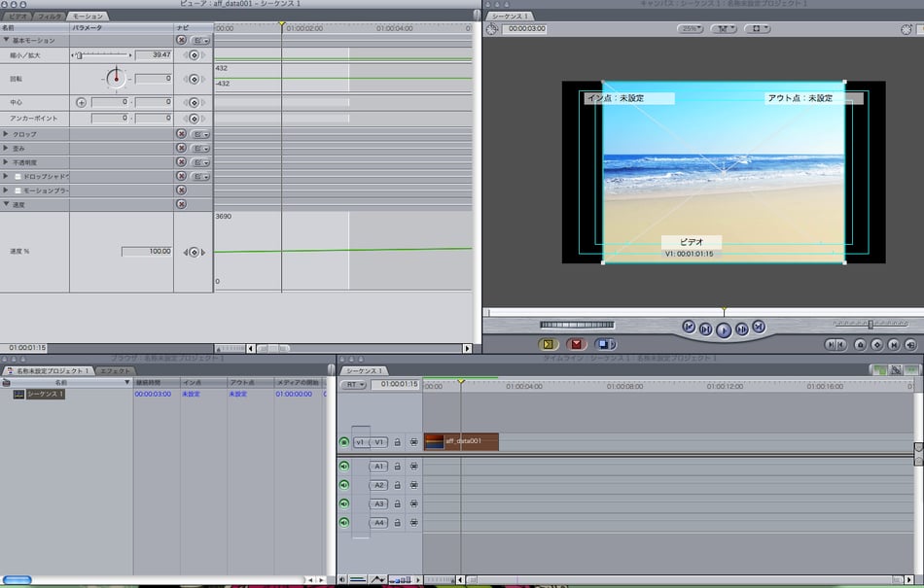
Task: Click the 中心 crosshair point button
Action: 81,102
